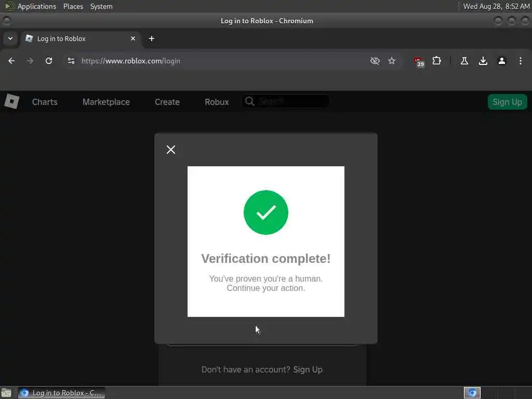Click the crossed-eye tracking protection icon
The height and width of the screenshot is (399, 532).
375,61
